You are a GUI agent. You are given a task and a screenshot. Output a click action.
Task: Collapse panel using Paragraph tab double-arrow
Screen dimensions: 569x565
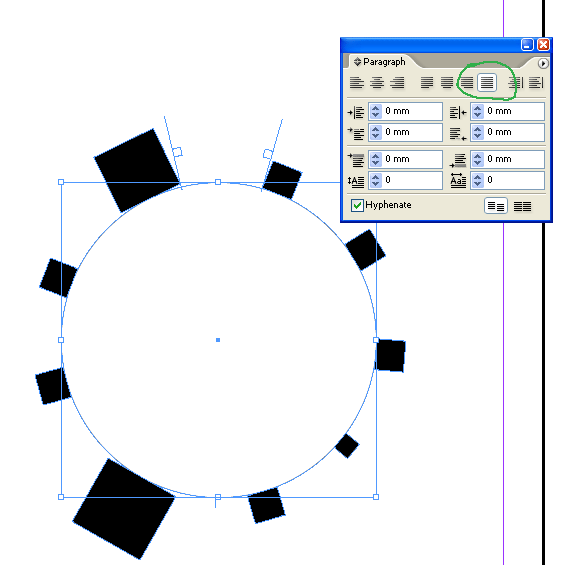point(357,62)
